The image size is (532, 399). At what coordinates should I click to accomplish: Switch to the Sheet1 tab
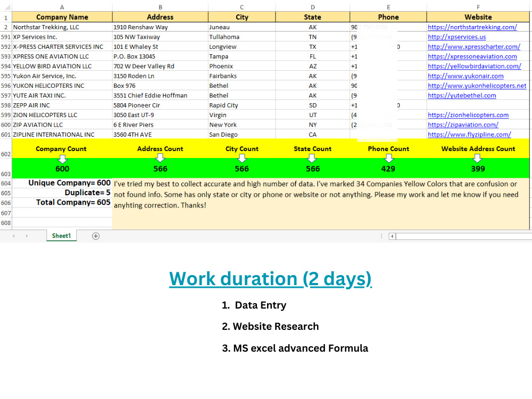click(x=61, y=235)
